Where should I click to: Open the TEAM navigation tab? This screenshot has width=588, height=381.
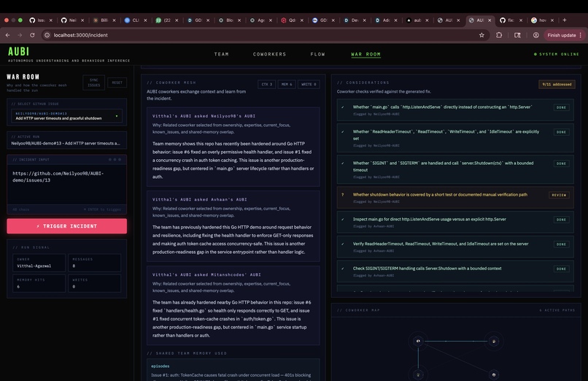(x=221, y=54)
